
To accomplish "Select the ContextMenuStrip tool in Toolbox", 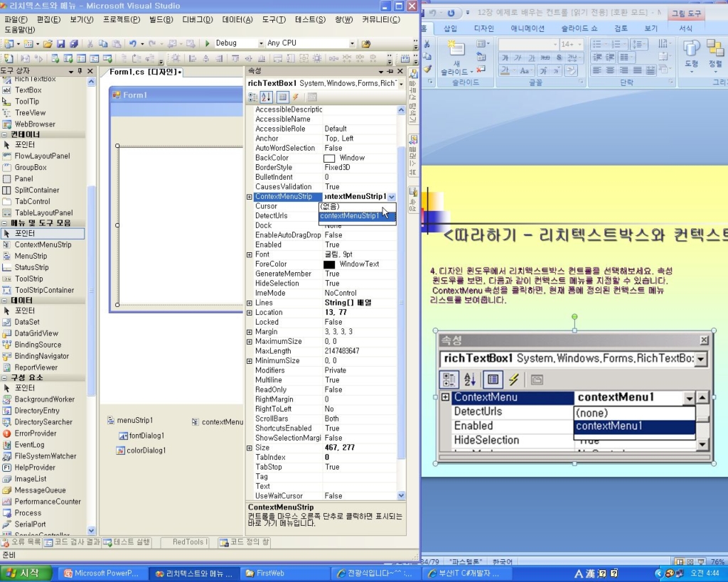I will point(43,244).
